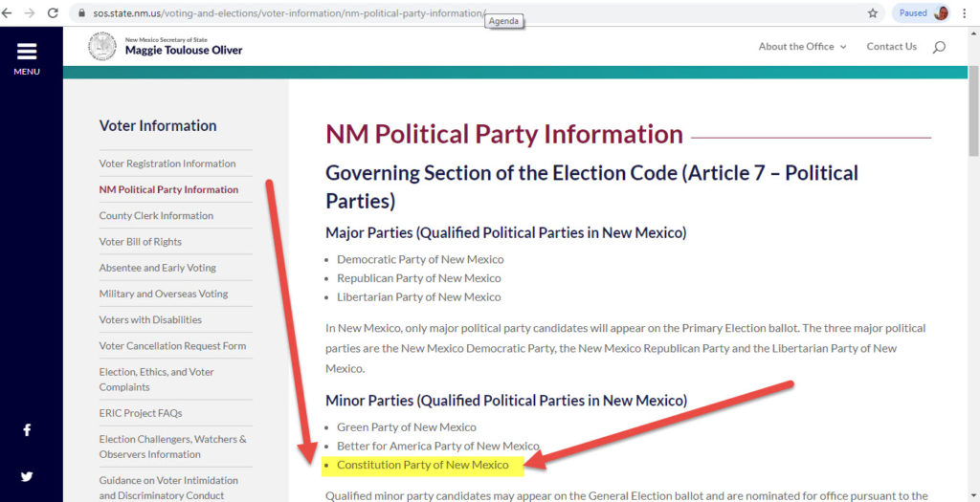980x502 pixels.
Task: Click the lock icon in address bar
Action: (80, 13)
